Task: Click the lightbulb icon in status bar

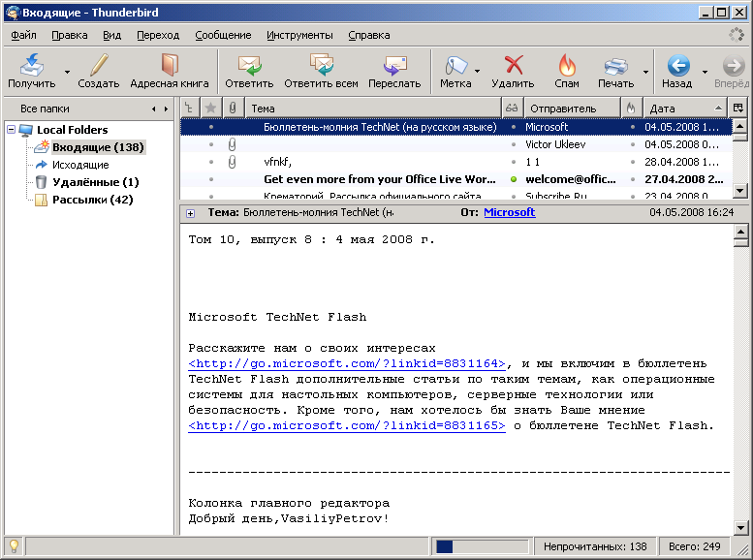Action: point(14,545)
